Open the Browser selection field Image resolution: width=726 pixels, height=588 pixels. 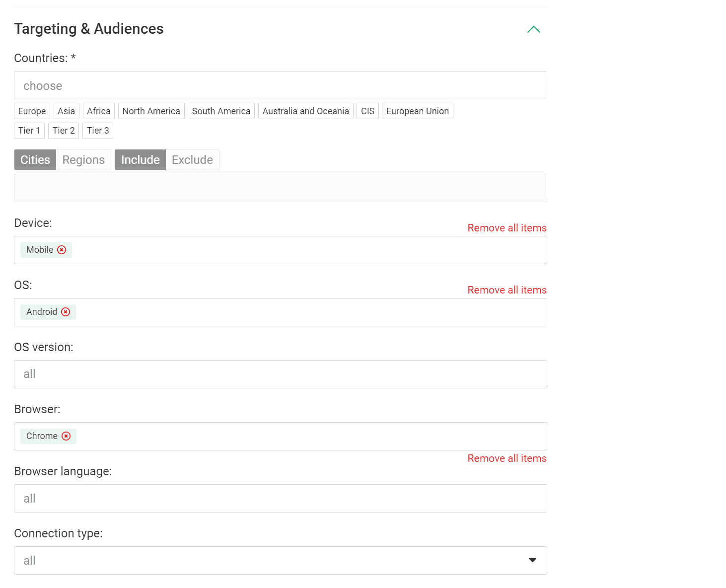pos(281,436)
